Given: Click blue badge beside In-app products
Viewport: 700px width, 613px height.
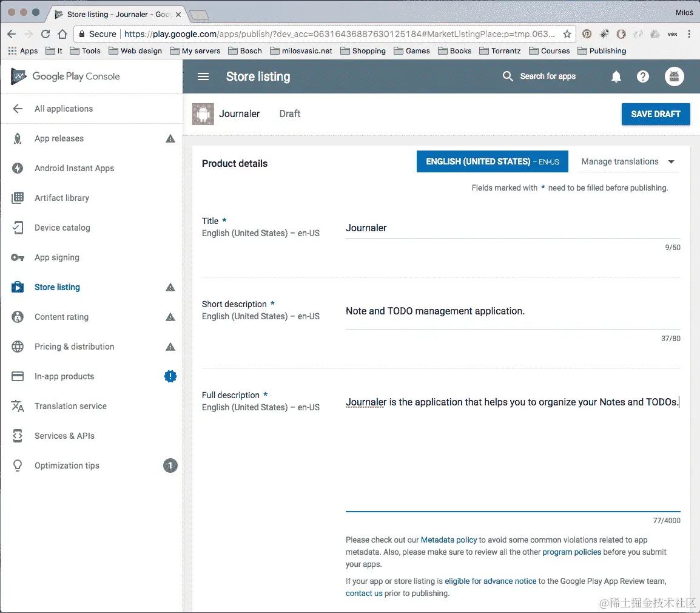Looking at the screenshot, I should click(x=170, y=376).
